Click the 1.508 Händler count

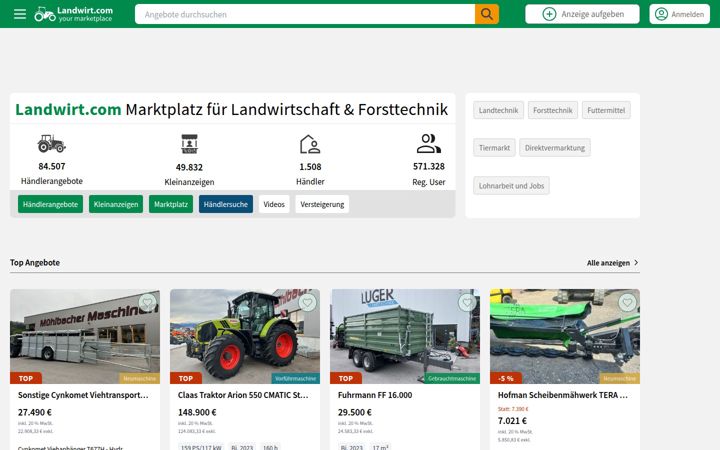310,167
